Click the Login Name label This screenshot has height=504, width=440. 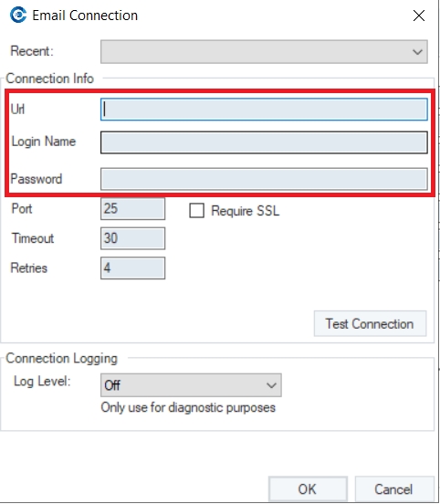click(x=44, y=142)
